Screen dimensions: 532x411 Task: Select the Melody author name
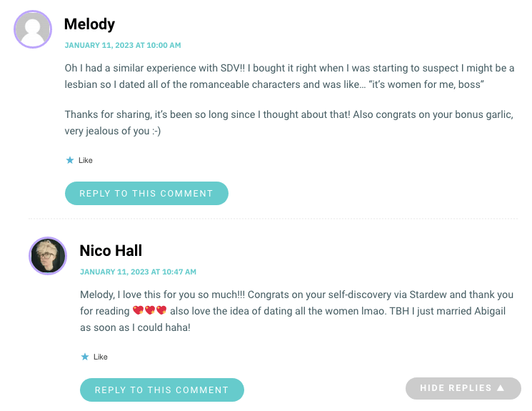point(89,24)
